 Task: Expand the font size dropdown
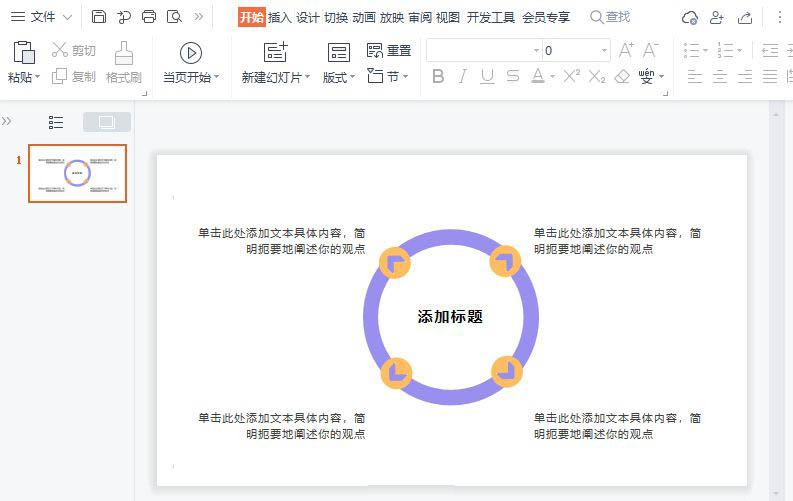pos(604,50)
